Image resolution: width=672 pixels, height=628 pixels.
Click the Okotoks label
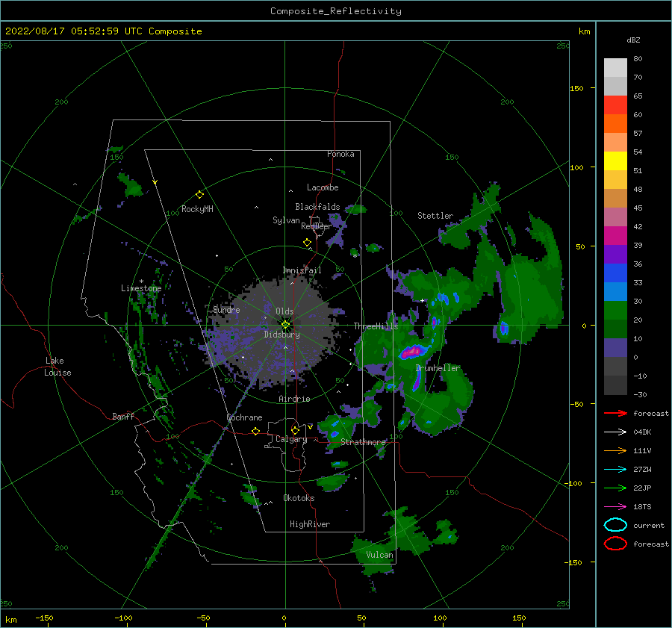(x=299, y=498)
